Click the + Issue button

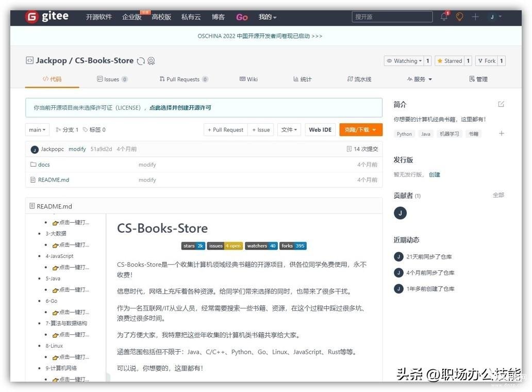click(x=261, y=129)
